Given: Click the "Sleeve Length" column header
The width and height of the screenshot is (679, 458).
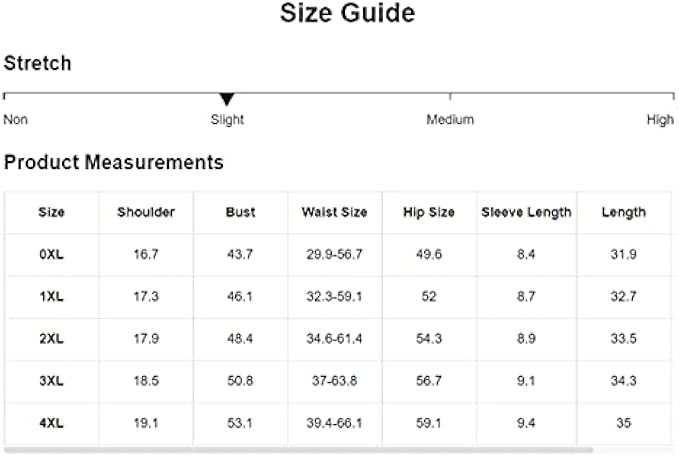Looking at the screenshot, I should click(x=526, y=212).
